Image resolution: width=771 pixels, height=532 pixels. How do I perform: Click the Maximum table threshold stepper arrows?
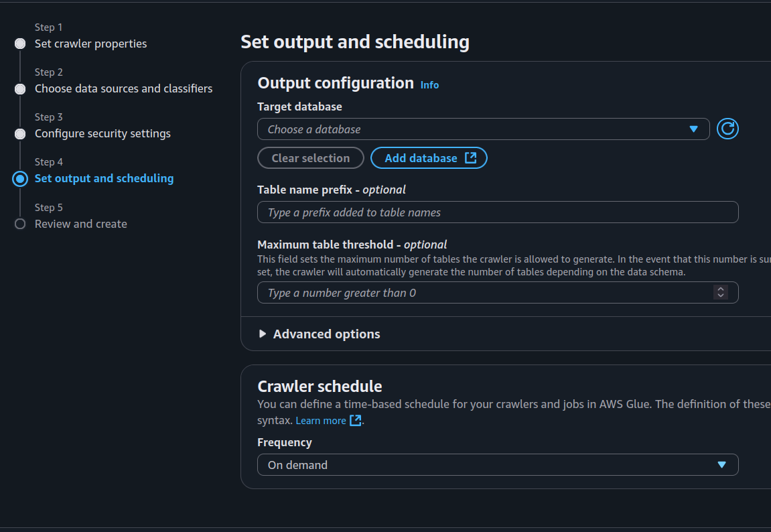[x=720, y=293]
